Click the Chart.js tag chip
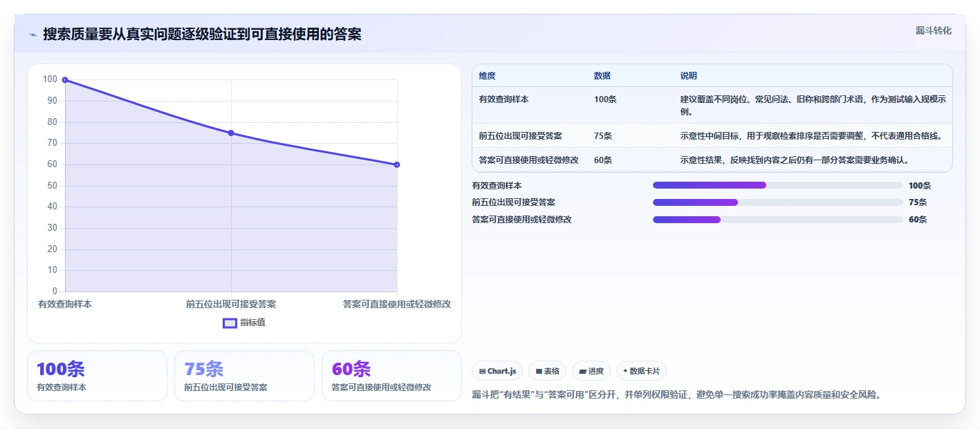 coord(497,371)
